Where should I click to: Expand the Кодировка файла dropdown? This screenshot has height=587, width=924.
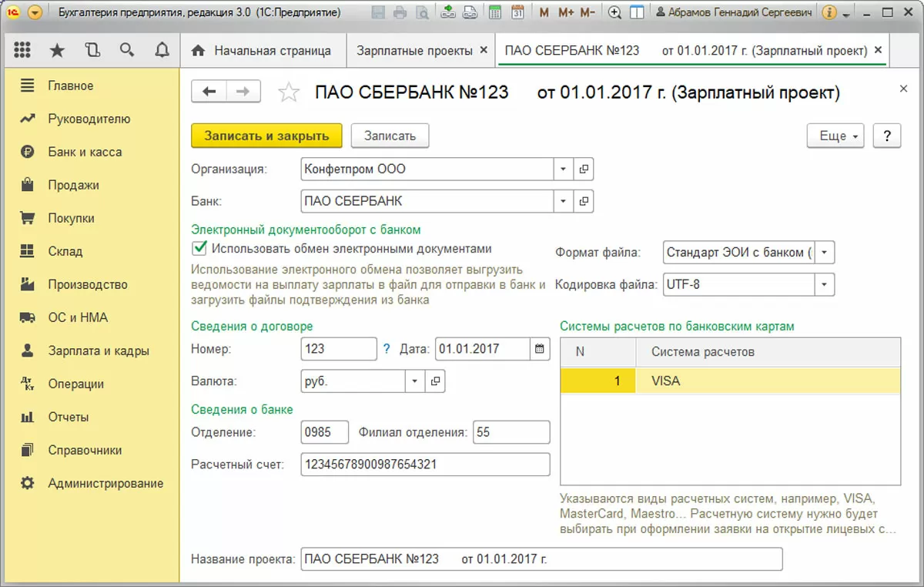click(825, 284)
